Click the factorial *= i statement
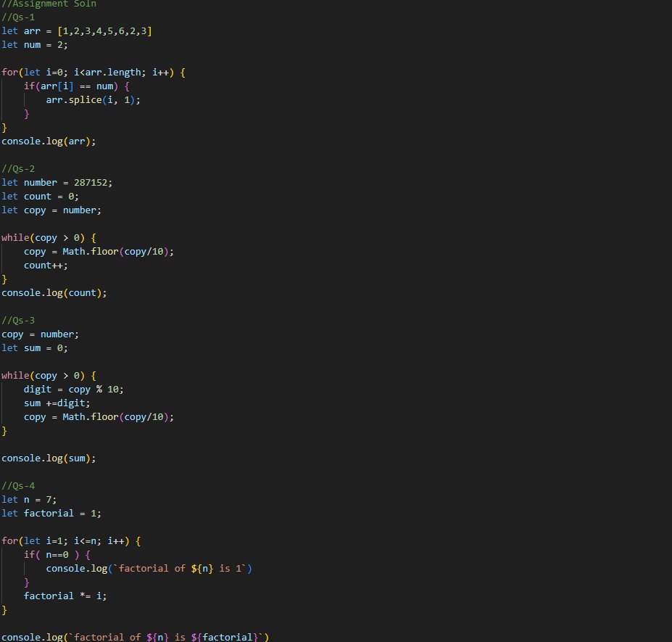This screenshot has height=642, width=672. pyautogui.click(x=65, y=596)
